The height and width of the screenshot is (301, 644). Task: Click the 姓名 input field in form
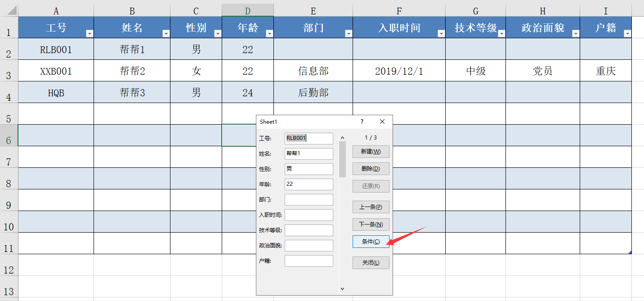[x=309, y=153]
